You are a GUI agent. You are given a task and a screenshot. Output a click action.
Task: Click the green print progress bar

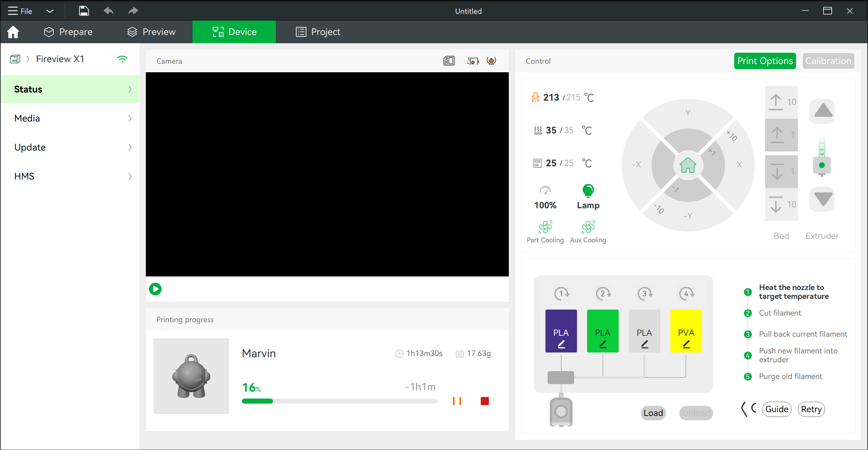coord(257,401)
